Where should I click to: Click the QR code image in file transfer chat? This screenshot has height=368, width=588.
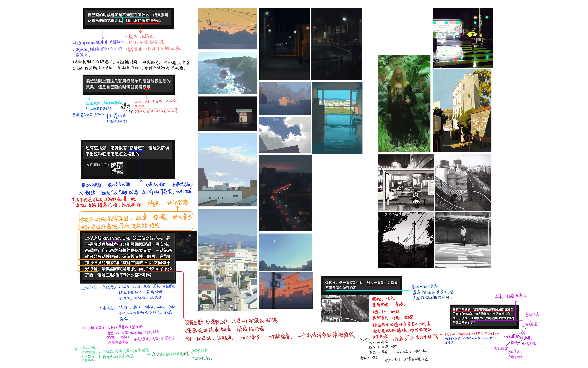pyautogui.click(x=117, y=168)
